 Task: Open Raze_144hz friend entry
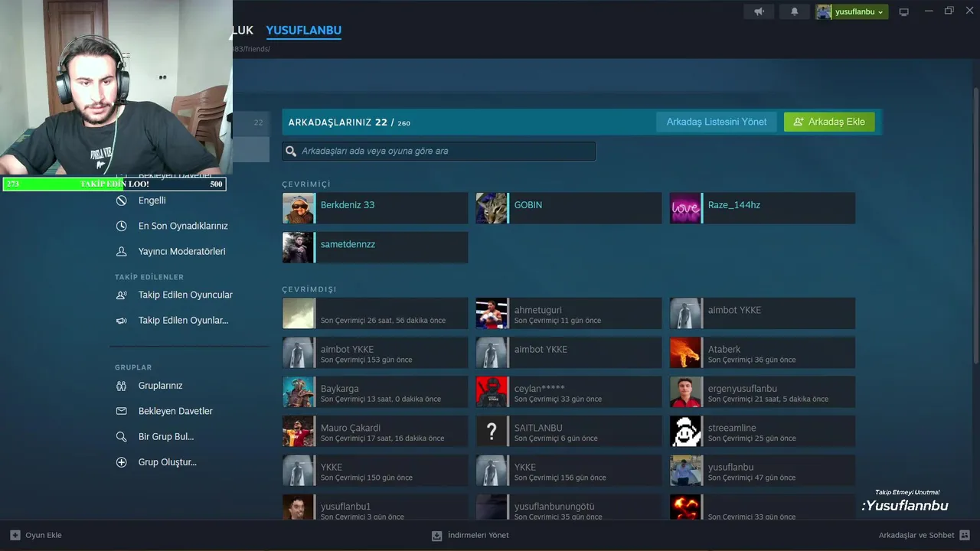click(x=763, y=208)
